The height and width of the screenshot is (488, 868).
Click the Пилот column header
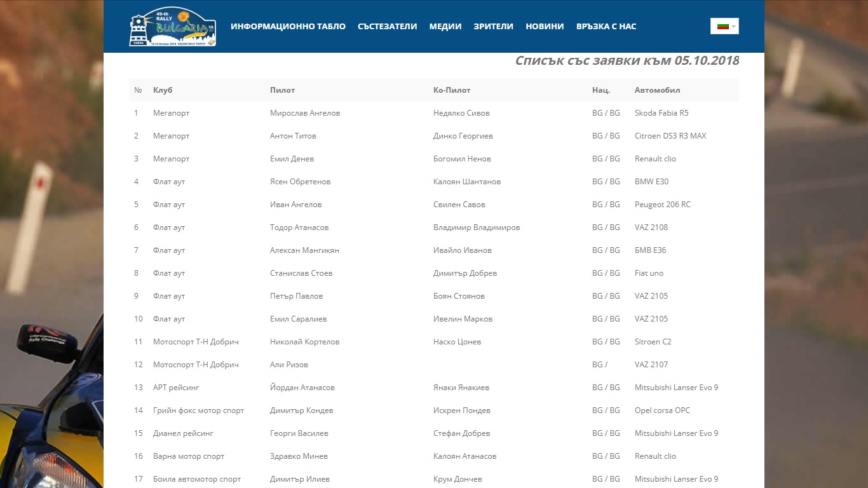[x=282, y=90]
